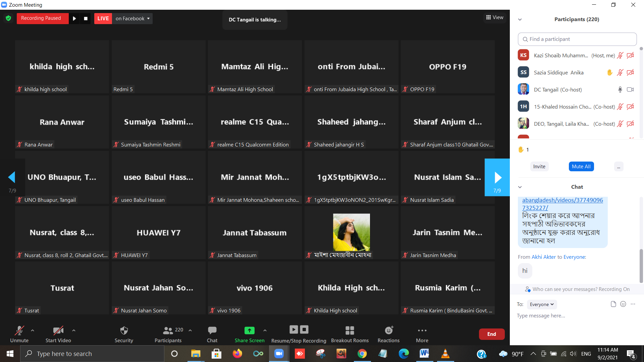Open VLC from the taskbar
The height and width of the screenshot is (362, 644).
(445, 354)
